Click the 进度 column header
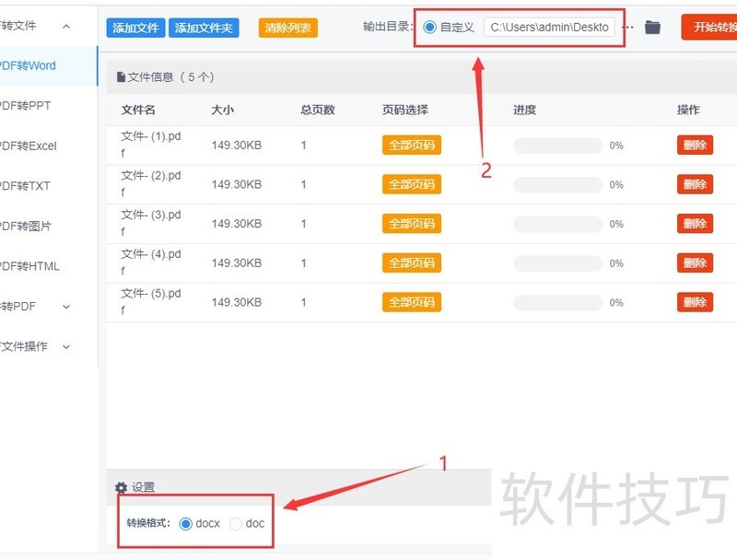Screen dimensions: 737x560 click(x=524, y=110)
